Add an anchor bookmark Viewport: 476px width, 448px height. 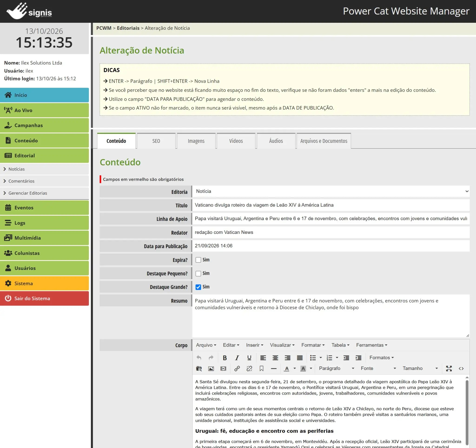pyautogui.click(x=261, y=369)
